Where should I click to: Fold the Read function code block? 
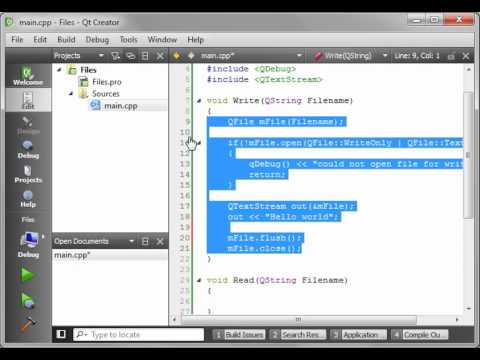[x=199, y=280]
